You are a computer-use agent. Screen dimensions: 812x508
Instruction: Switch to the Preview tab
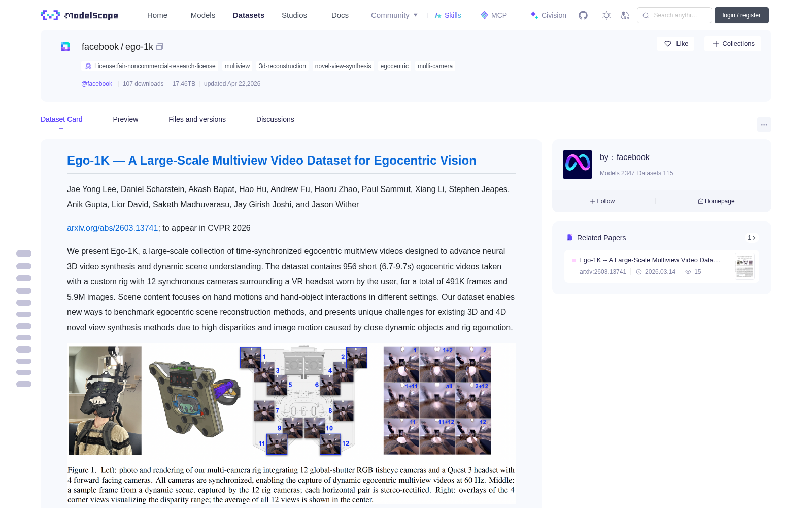click(125, 119)
